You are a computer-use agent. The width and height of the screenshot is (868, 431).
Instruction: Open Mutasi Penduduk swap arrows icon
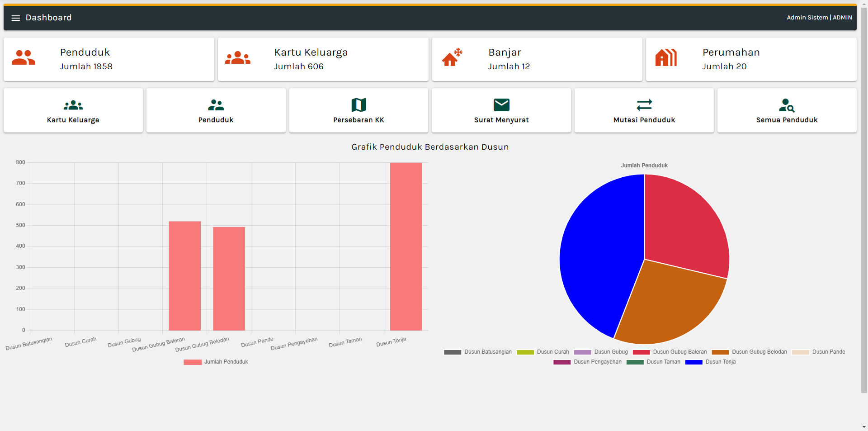[644, 105]
